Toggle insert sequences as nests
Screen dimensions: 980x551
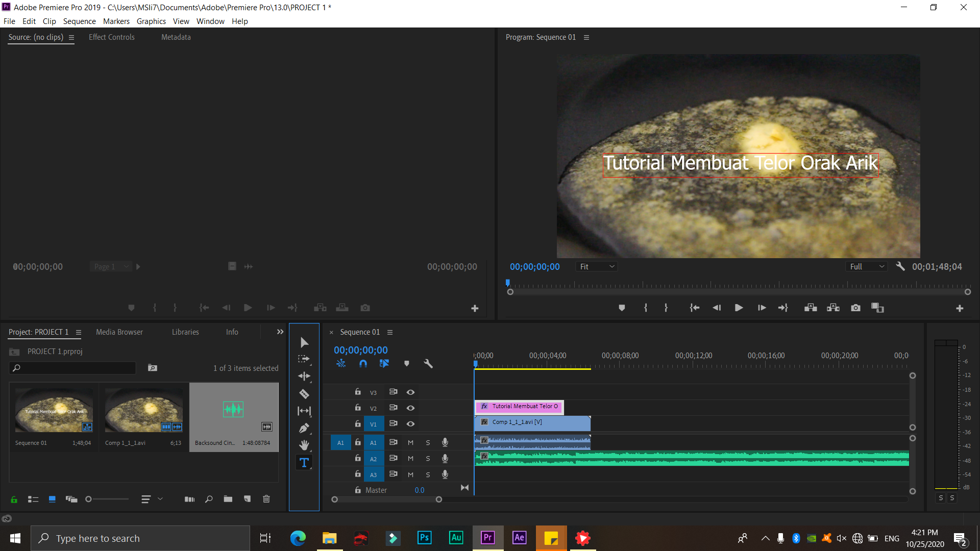341,364
